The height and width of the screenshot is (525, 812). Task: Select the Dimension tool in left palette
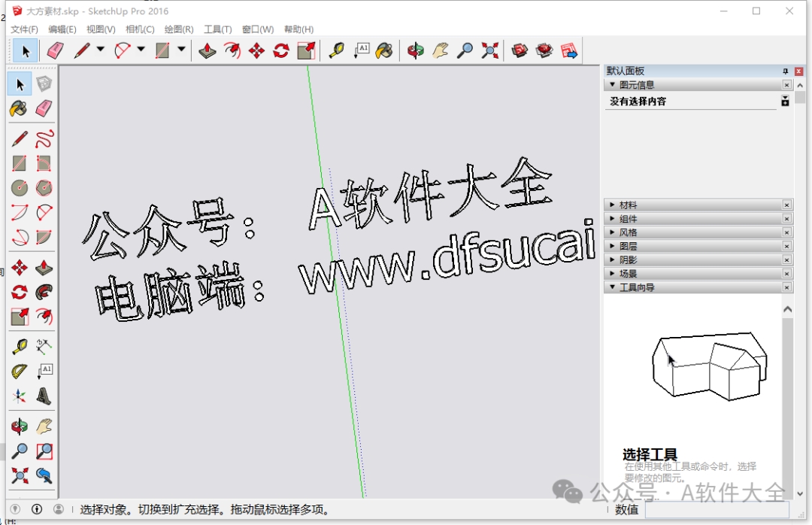44,346
